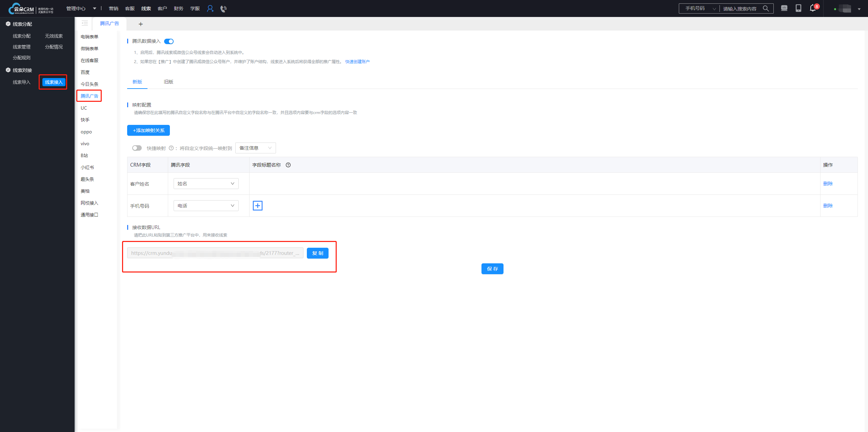Viewport: 868px width, 432px height.
Task: Collapse the sidebar using menu fold icon
Action: 85,23
